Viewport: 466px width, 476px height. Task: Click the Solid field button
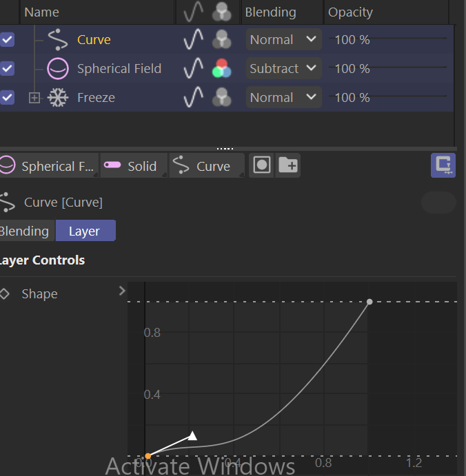[x=133, y=166]
